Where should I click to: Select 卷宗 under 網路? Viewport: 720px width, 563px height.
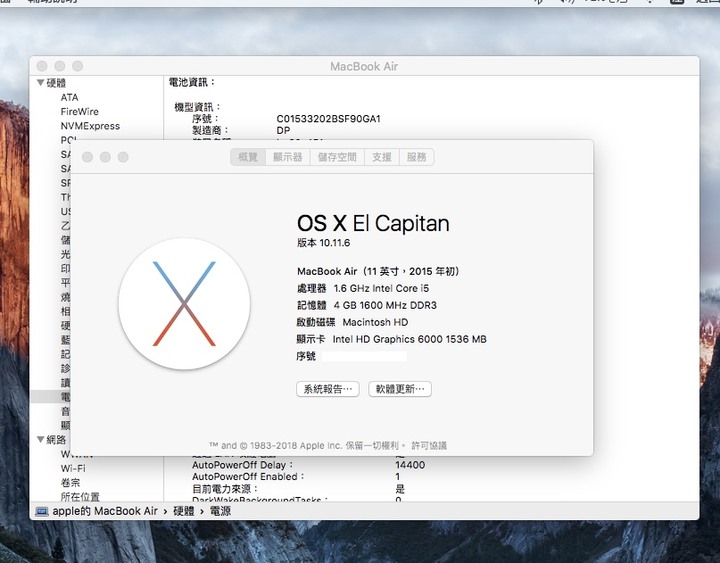point(70,483)
